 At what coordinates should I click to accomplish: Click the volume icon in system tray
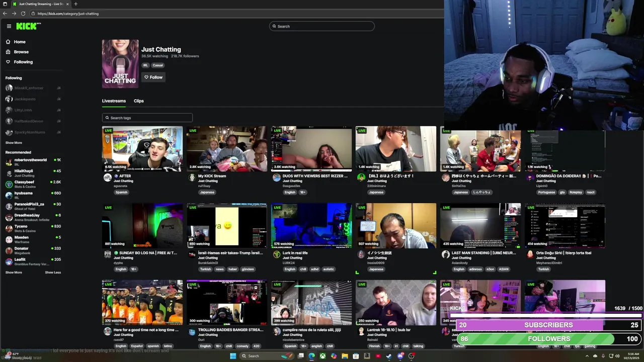coord(618,356)
